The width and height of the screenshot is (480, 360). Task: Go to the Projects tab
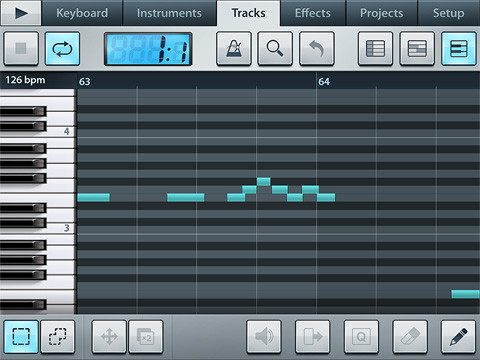(x=382, y=13)
